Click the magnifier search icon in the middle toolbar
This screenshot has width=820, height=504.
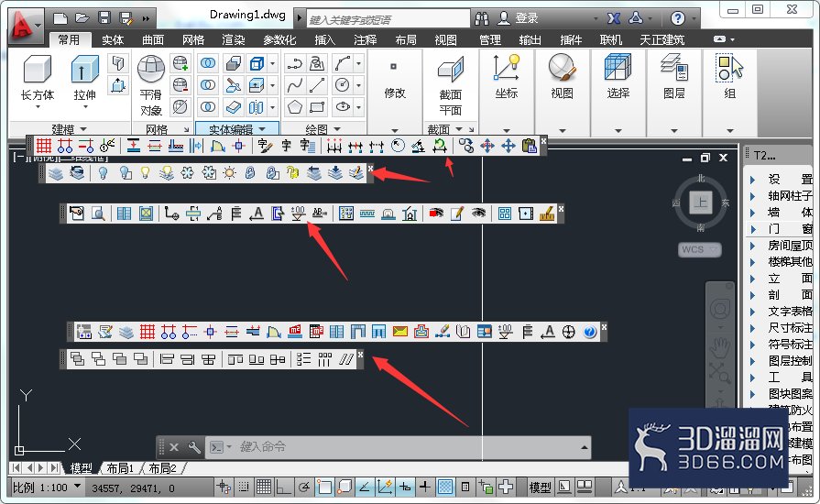point(98,213)
